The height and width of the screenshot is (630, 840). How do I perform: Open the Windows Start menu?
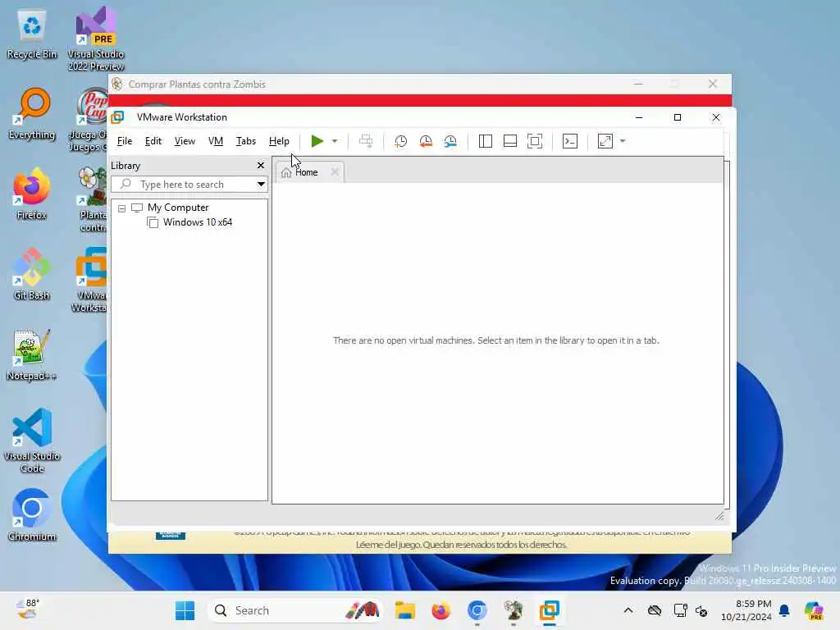coord(185,610)
